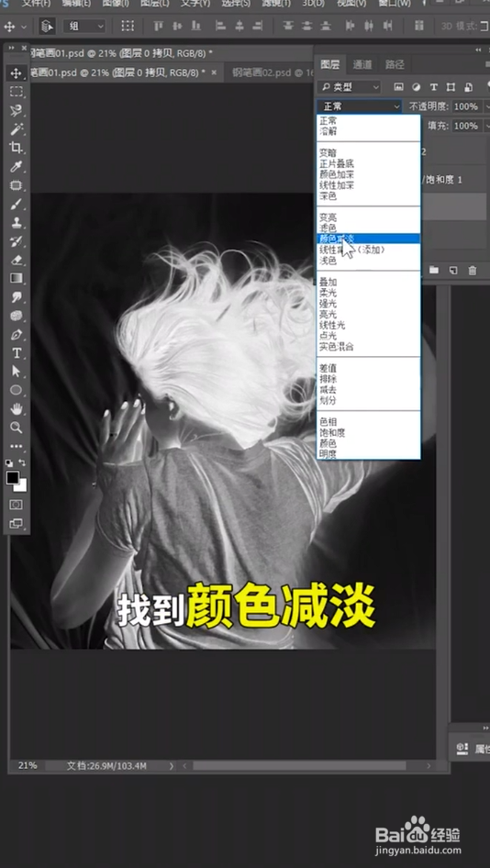Toggle Show Transform Controls
Viewport: 490px width, 868px height.
coord(128,26)
